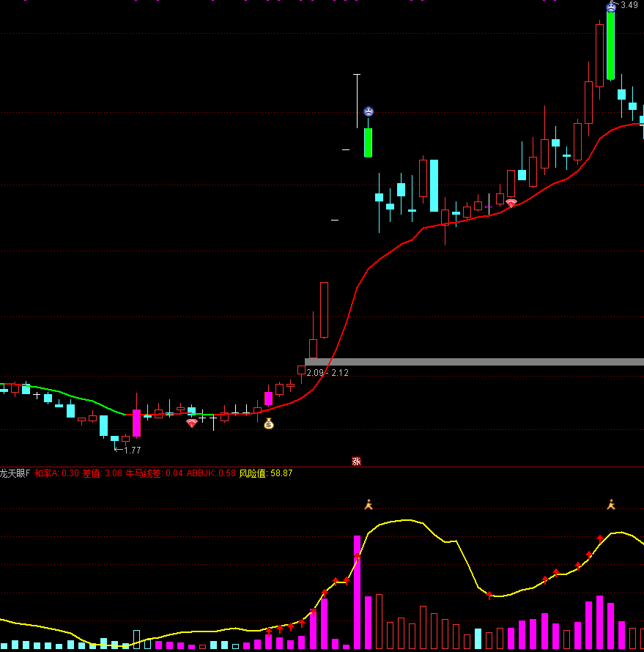The height and width of the screenshot is (652, 644).
Task: Select the 风险值: 58.87 indicator value
Action: 266,473
